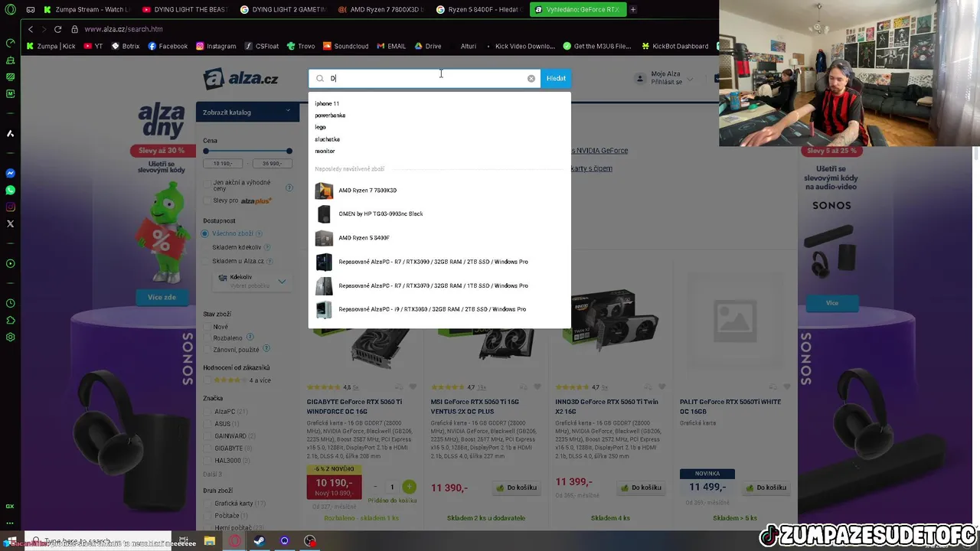Open Opera sidebar settings gear
This screenshot has height=551, width=980.
(10, 337)
